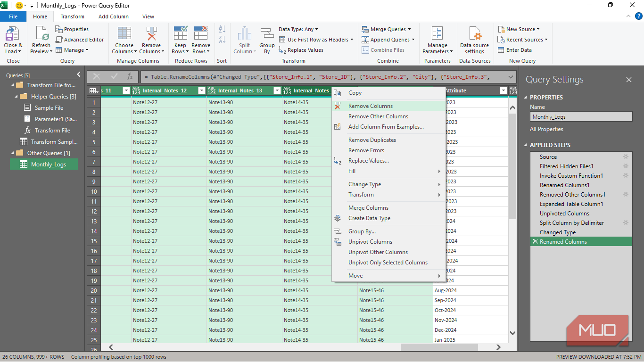Click the Remove Rows icon

coord(201,34)
